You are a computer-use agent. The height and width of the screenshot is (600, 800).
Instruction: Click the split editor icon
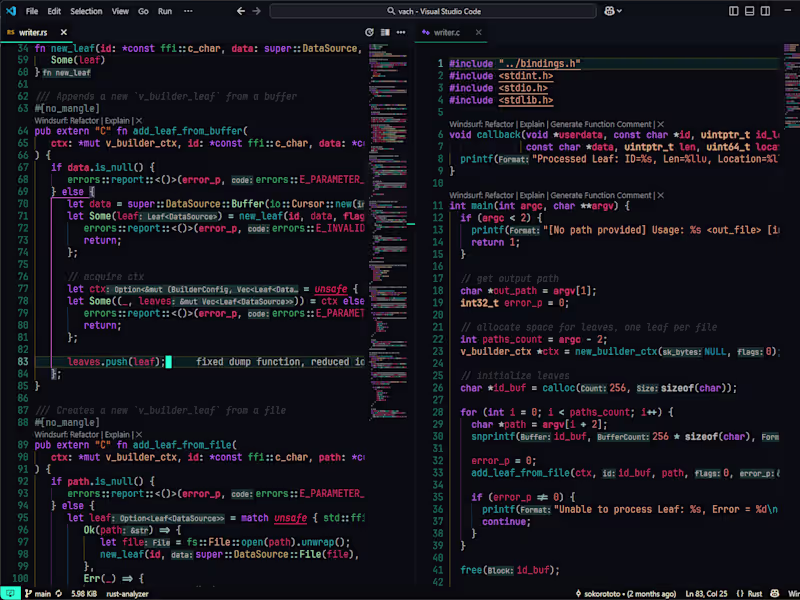(385, 32)
